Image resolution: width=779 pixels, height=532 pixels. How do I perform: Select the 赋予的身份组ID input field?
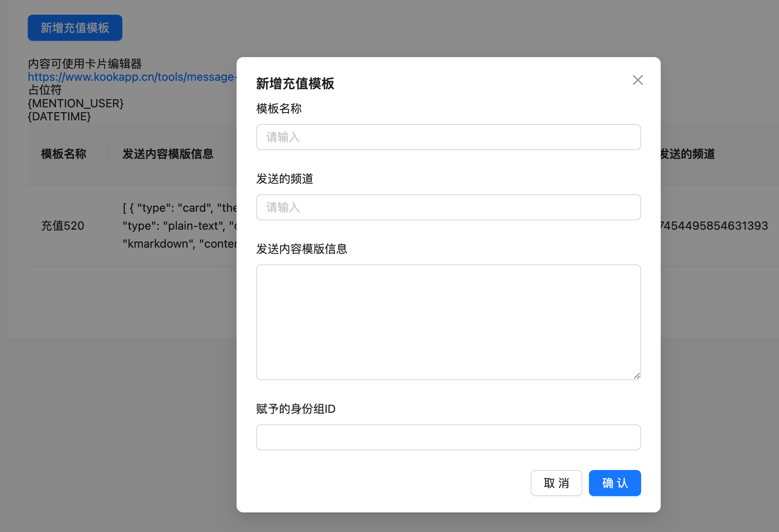pos(448,437)
